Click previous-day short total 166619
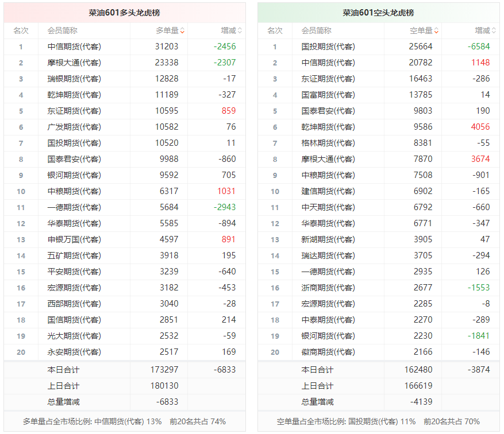This screenshot has height=434, width=504. (418, 386)
